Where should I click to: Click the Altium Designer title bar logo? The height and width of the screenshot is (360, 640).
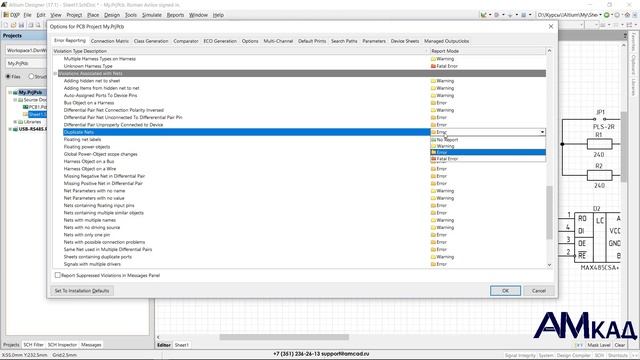(4, 4)
